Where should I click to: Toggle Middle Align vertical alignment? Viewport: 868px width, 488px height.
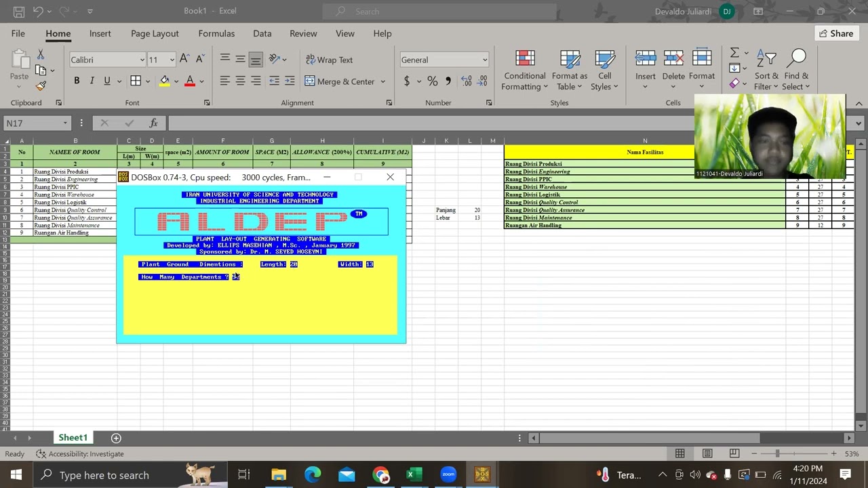pos(240,60)
